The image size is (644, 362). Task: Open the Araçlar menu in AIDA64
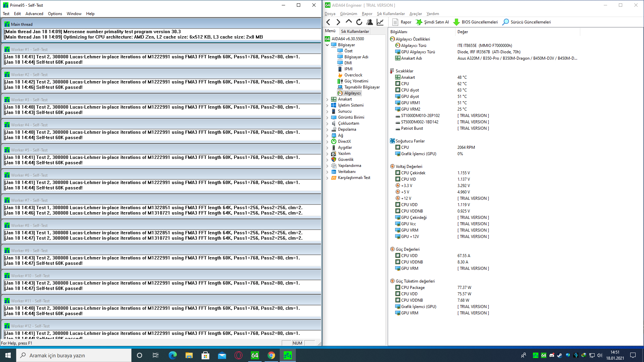(416, 14)
